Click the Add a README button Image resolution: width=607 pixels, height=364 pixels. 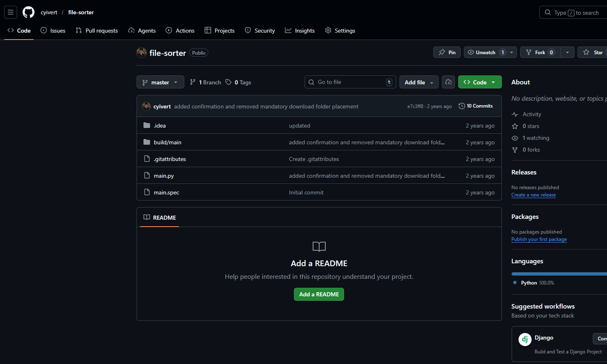pyautogui.click(x=319, y=294)
